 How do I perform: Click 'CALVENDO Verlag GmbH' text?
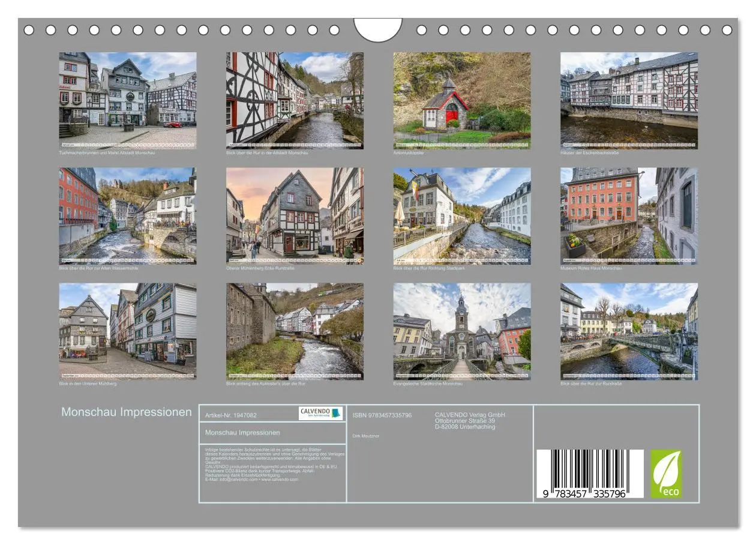point(470,415)
